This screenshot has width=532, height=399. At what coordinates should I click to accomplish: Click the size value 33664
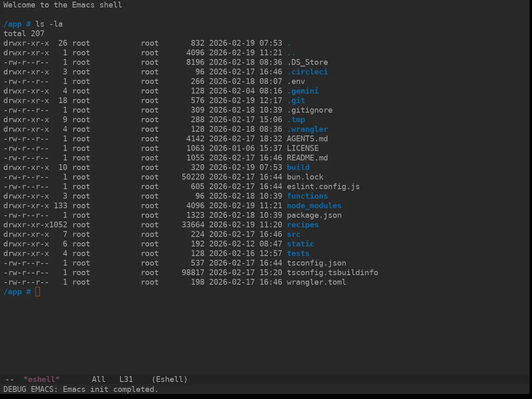(193, 225)
